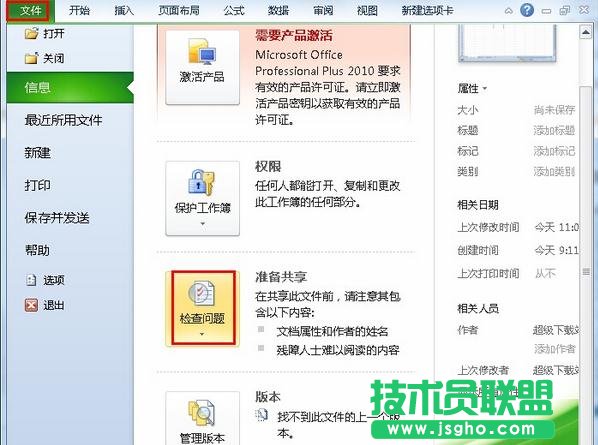The height and width of the screenshot is (445, 598).
Task: Click the 需要产品激活 heading
Action: [x=294, y=36]
